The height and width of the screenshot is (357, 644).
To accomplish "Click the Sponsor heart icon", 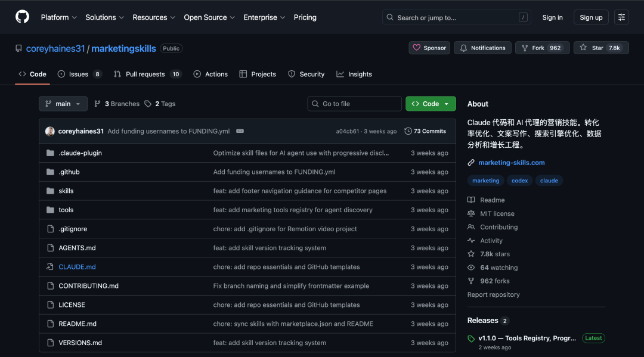I will [x=419, y=48].
